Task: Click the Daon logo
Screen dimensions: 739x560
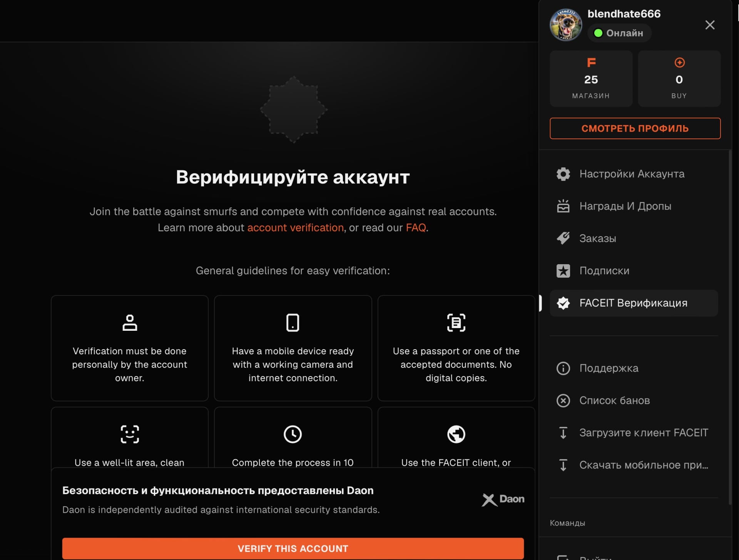Action: (503, 499)
